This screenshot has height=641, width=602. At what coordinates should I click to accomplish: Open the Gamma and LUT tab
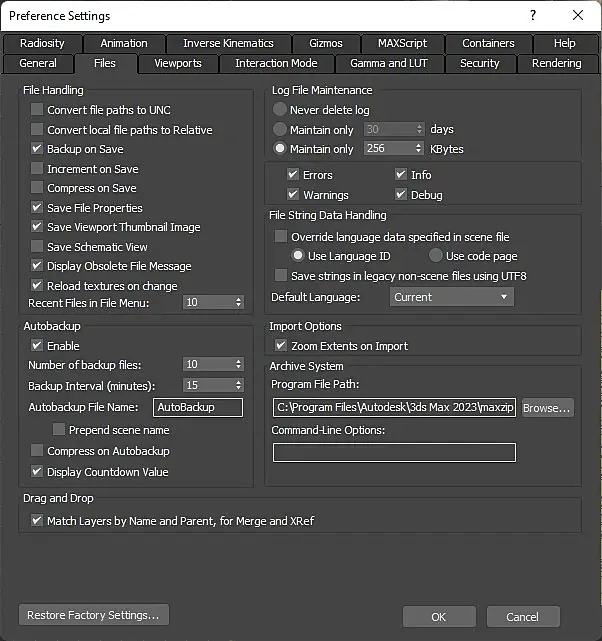click(390, 63)
